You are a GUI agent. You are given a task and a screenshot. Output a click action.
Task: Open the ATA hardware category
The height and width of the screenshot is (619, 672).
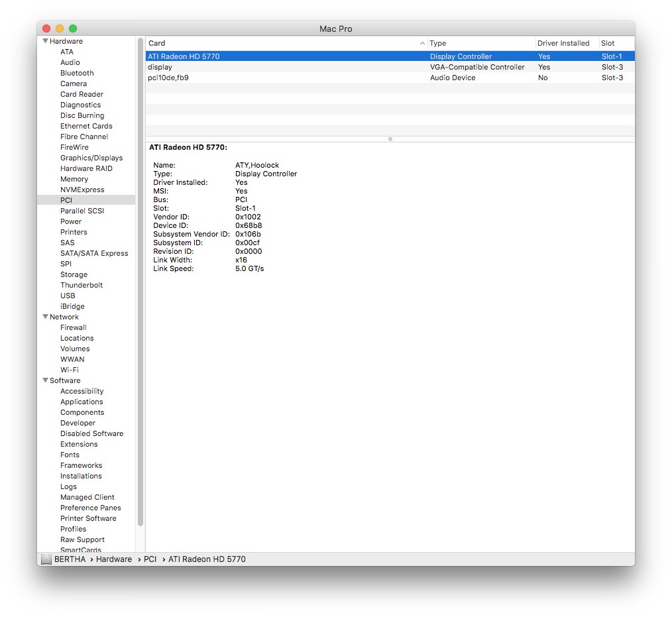pyautogui.click(x=67, y=52)
